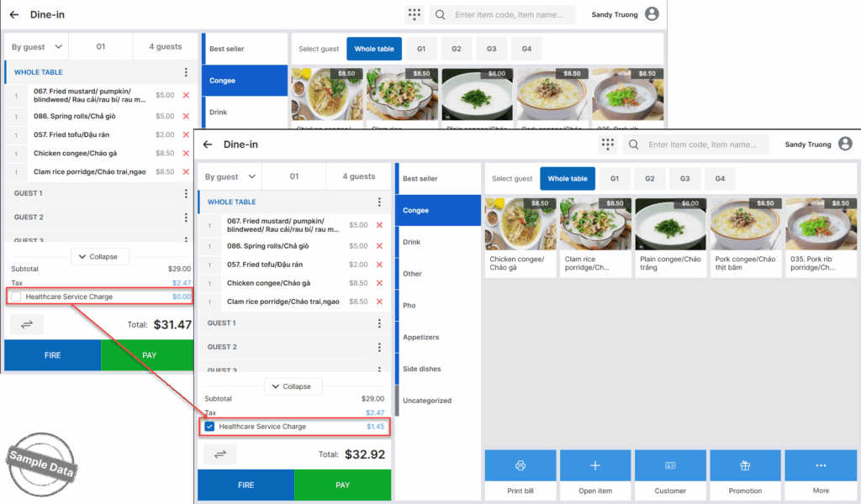Viewport: 861px width, 504px height.
Task: Click the swap arrows icon in rear window
Action: point(27,325)
